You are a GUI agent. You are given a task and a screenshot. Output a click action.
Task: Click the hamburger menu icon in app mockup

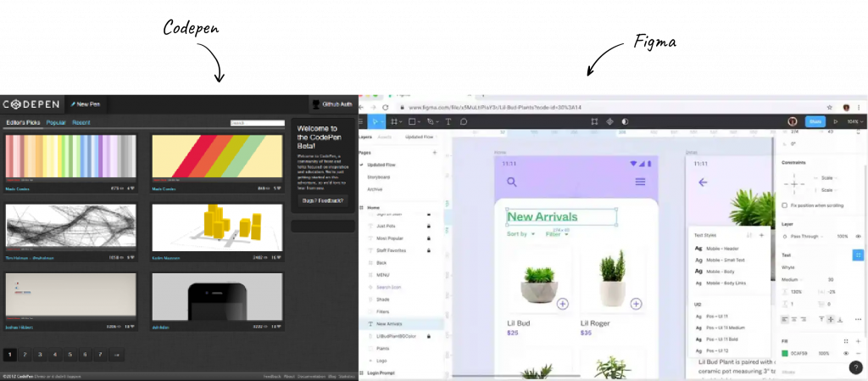[x=640, y=182]
